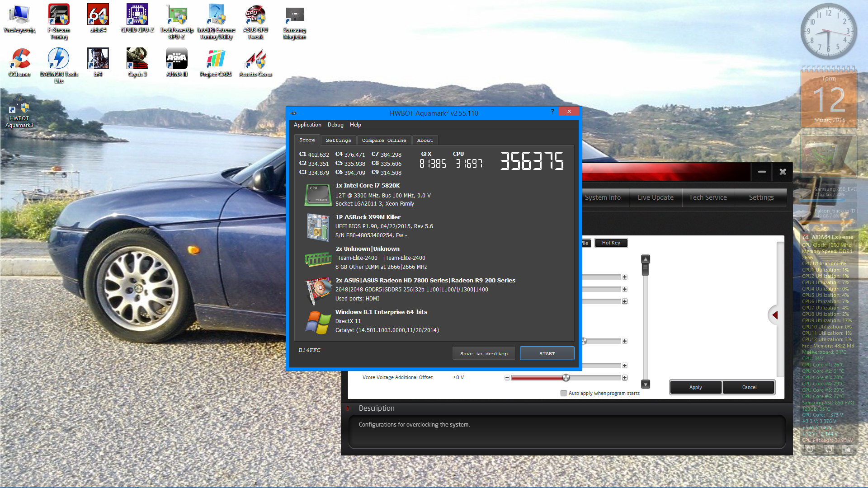Select the Score tab

point(307,140)
